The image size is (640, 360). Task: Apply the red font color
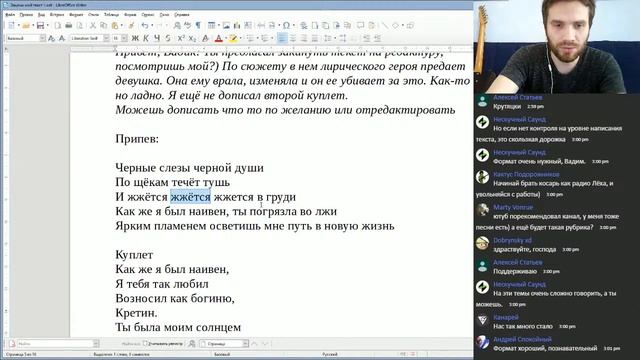coord(218,38)
